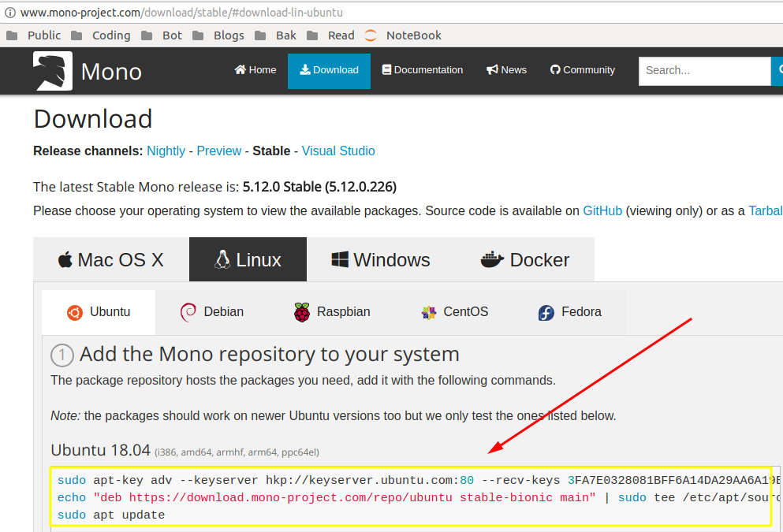Focus the Search input field
Image resolution: width=783 pixels, height=532 pixels.
pyautogui.click(x=705, y=71)
